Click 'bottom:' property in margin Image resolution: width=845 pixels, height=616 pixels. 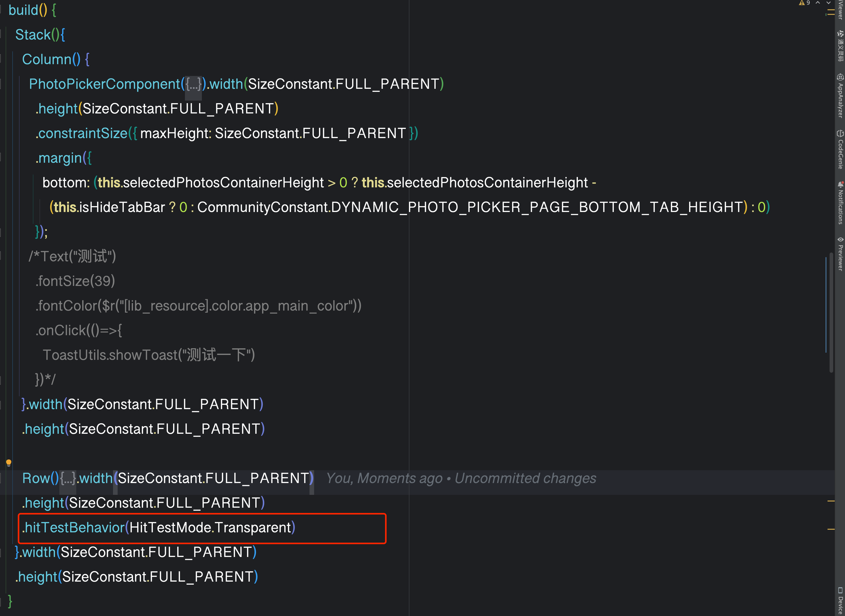66,183
